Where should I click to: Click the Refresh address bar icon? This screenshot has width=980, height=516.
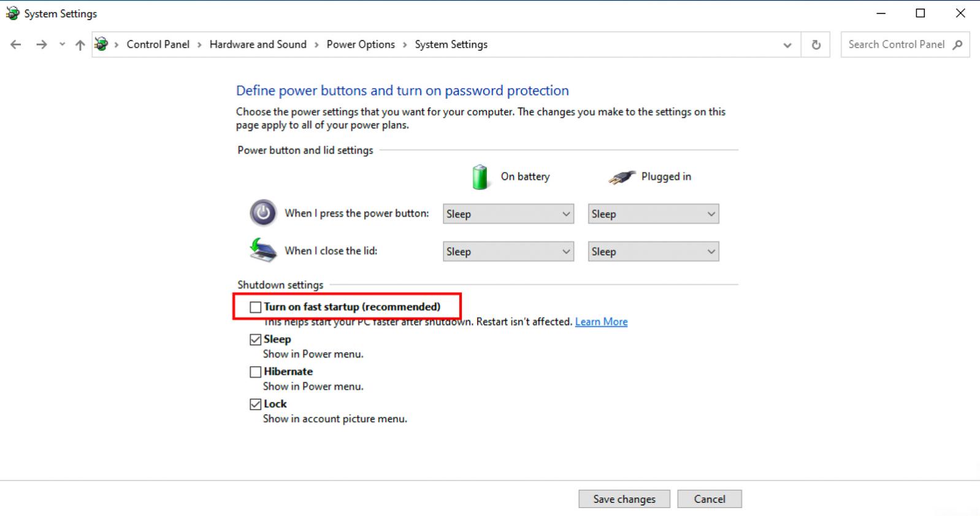coord(816,45)
